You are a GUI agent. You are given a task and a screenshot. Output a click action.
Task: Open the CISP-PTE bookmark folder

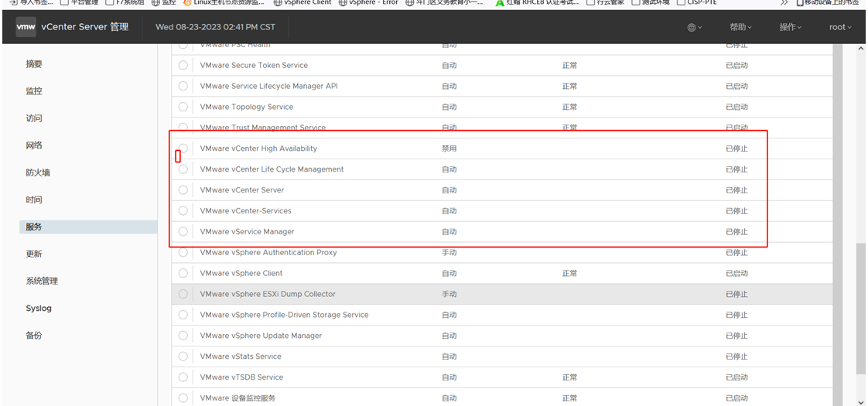[x=696, y=3]
